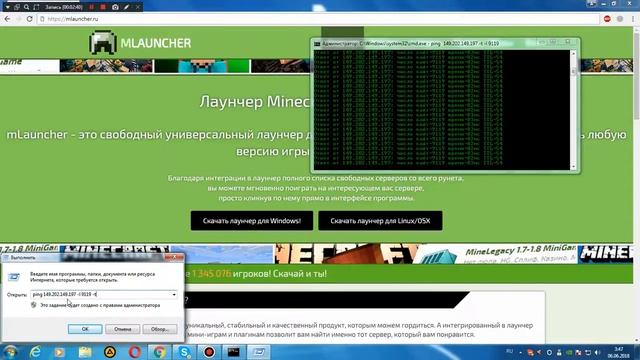Pause the screen recording

92,7
